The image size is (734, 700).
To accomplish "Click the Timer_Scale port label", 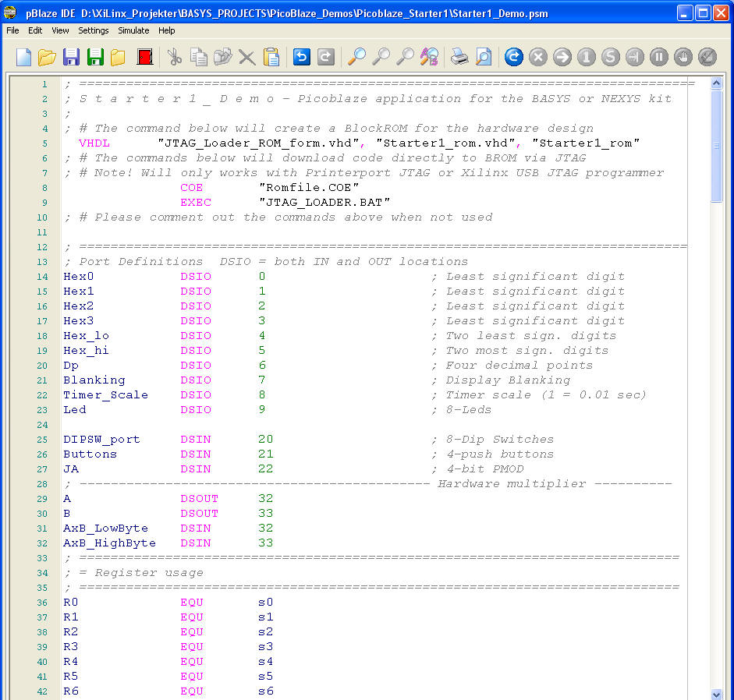I will click(106, 395).
